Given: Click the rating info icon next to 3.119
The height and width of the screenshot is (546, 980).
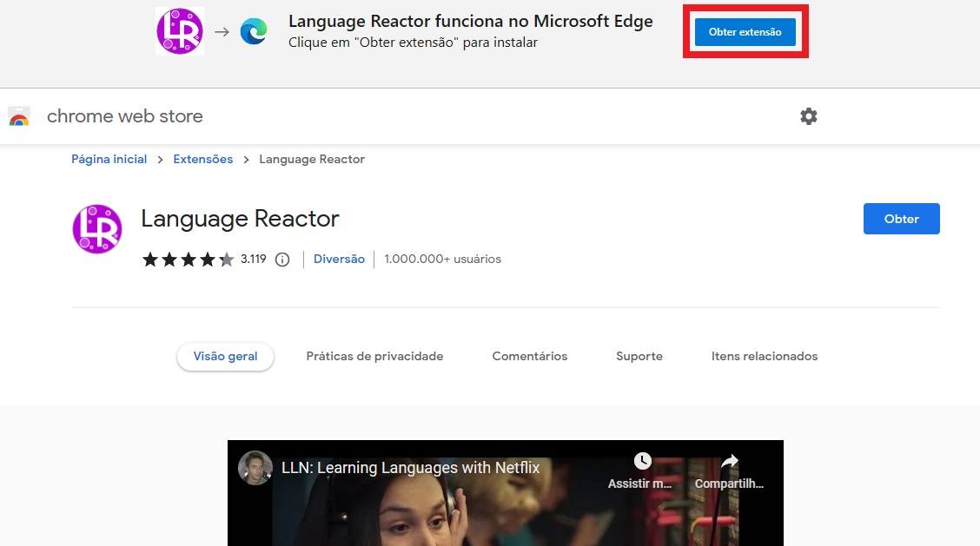Looking at the screenshot, I should click(x=282, y=260).
